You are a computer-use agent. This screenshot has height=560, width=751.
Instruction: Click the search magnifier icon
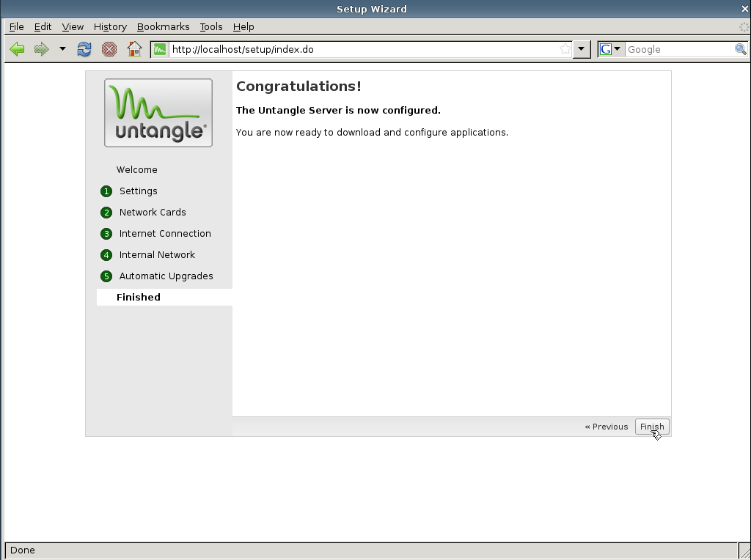tap(741, 49)
